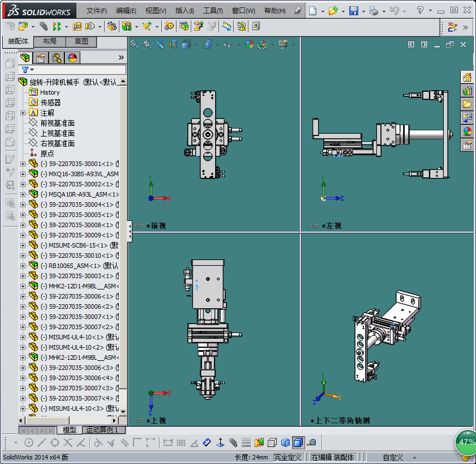This screenshot has width=476, height=464.
Task: Open the DisplayManager color sphere tab
Action: click(72, 57)
